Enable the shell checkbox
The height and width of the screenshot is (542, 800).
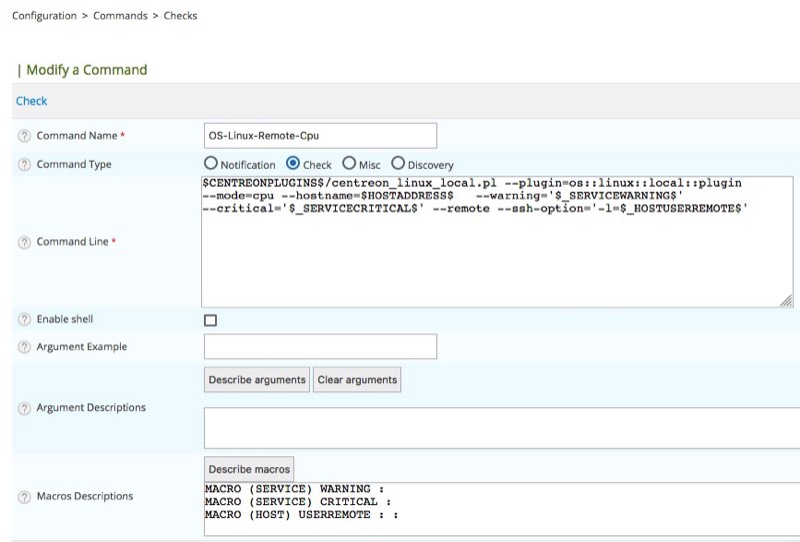210,320
